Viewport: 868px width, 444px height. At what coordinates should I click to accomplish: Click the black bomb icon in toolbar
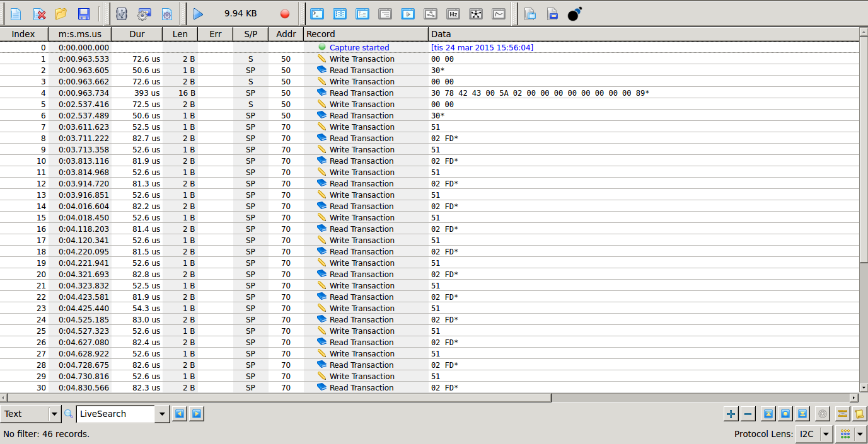(x=574, y=14)
